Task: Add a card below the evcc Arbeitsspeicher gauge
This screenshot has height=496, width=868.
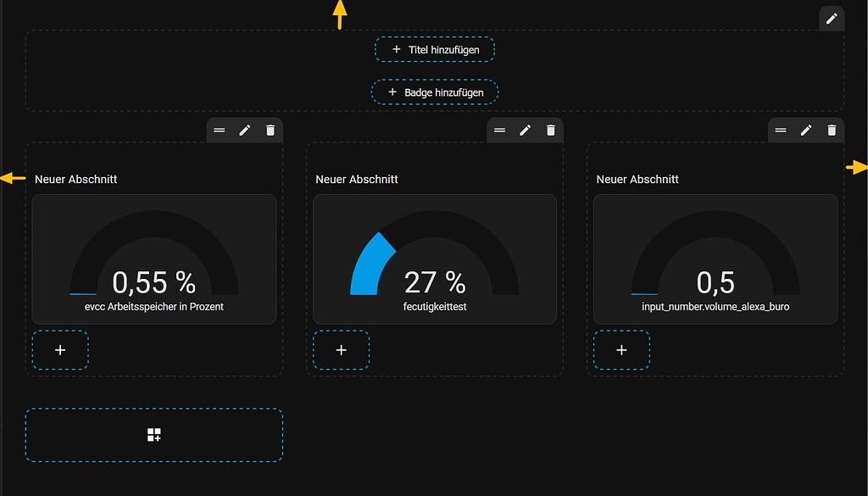Action: [60, 350]
